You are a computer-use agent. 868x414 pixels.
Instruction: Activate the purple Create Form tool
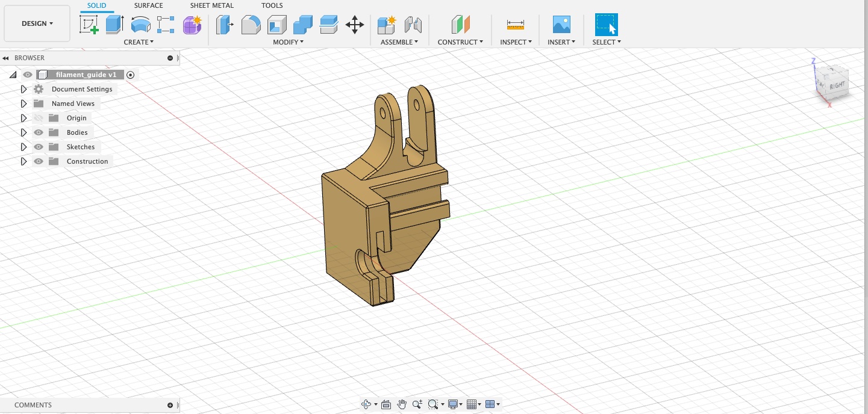[192, 25]
